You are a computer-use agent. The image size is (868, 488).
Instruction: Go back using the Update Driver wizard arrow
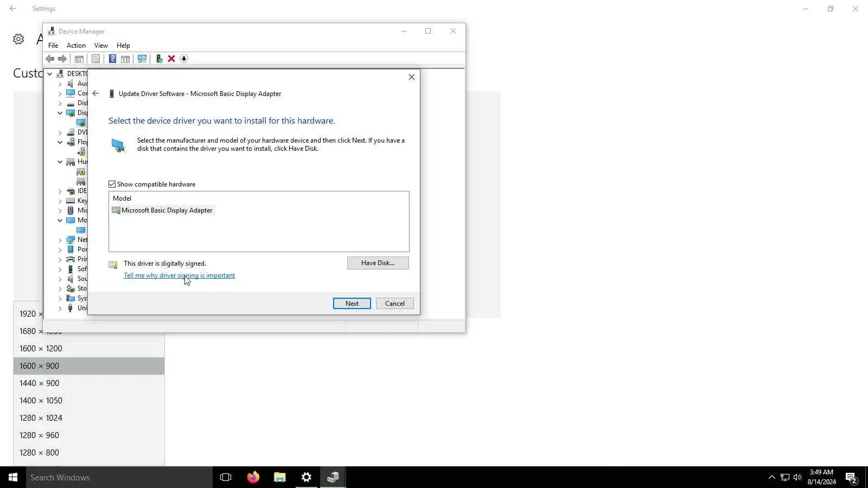[x=95, y=93]
